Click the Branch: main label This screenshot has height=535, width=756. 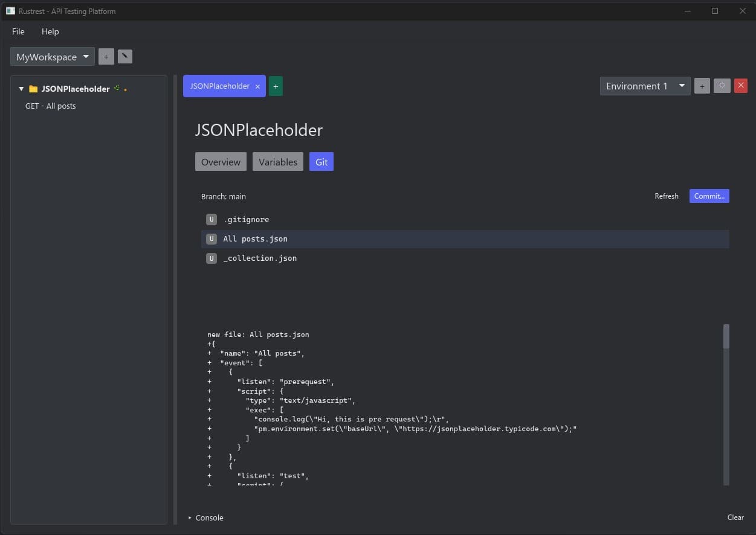224,196
